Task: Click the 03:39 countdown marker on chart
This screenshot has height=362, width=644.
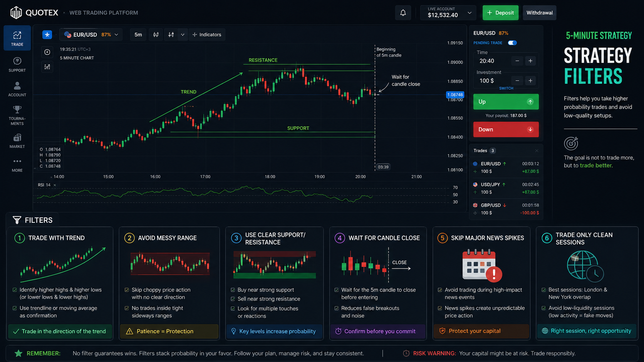Action: pyautogui.click(x=383, y=167)
